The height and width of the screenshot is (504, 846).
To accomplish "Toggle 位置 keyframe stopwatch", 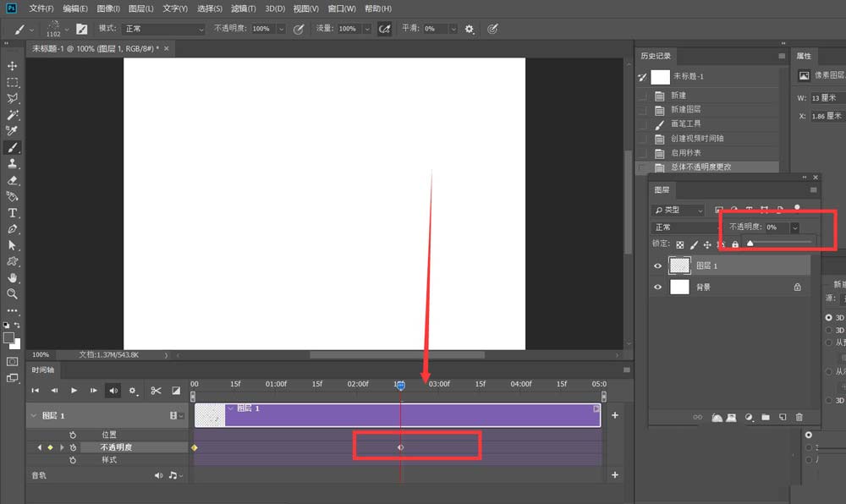I will (x=73, y=435).
